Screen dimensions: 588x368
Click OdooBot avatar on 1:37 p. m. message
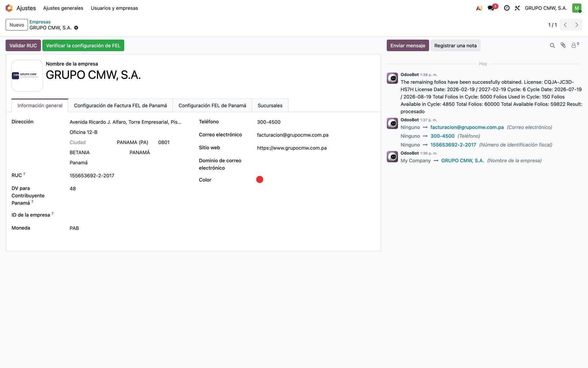coord(392,123)
